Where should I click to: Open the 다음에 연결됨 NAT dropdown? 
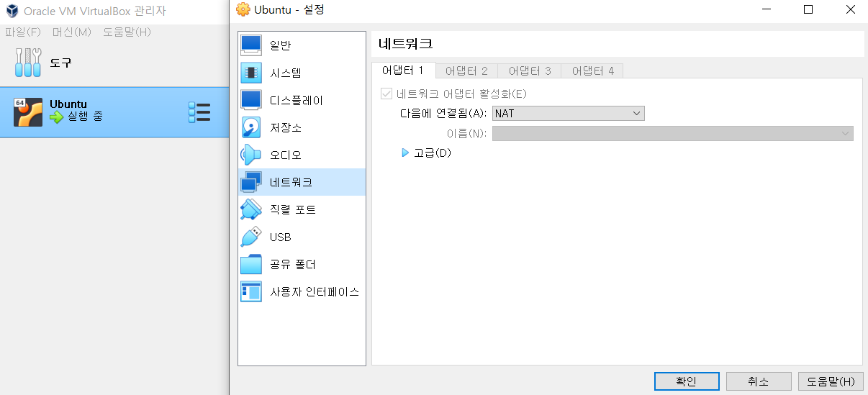[568, 114]
